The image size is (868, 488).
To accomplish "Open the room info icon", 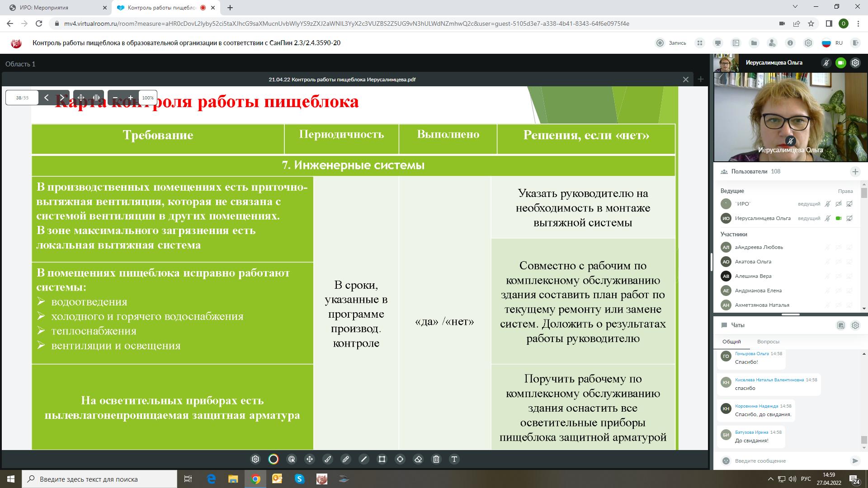I will 790,43.
